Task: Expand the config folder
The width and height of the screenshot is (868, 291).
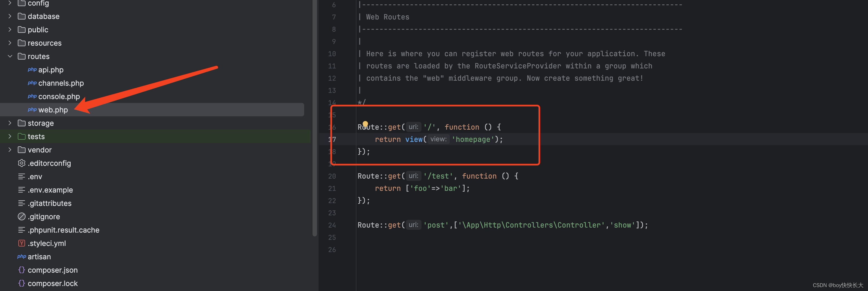Action: (10, 3)
